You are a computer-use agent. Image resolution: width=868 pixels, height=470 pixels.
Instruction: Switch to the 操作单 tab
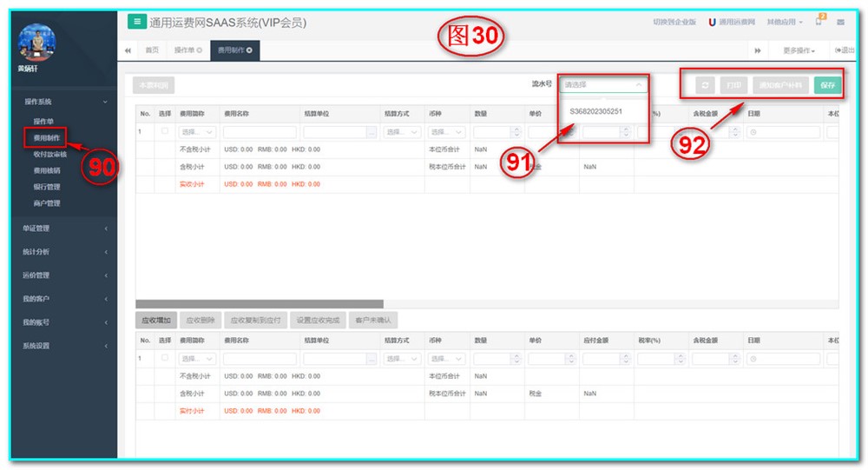pos(187,50)
